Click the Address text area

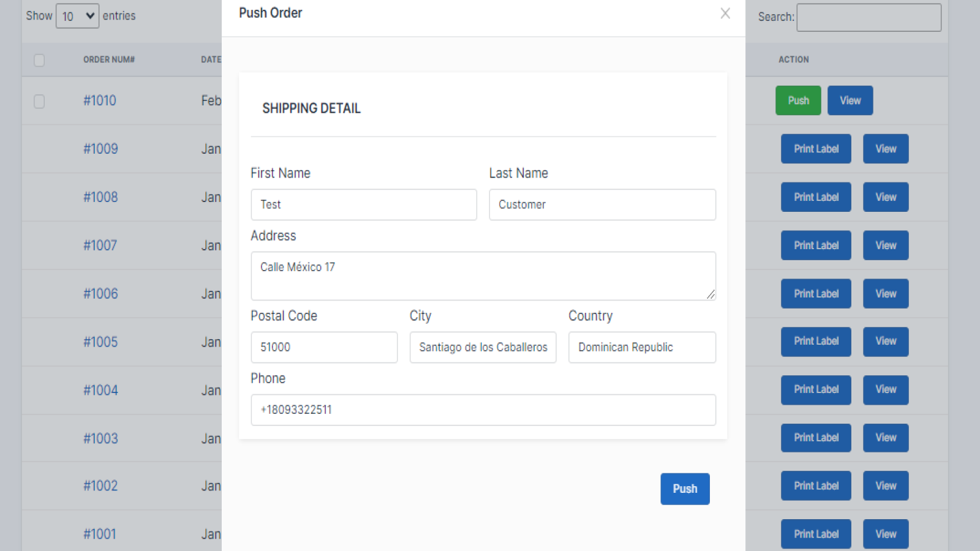point(483,275)
